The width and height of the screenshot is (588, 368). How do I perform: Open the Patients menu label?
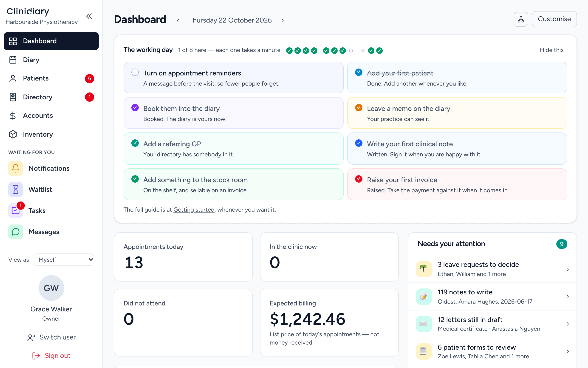pos(36,78)
